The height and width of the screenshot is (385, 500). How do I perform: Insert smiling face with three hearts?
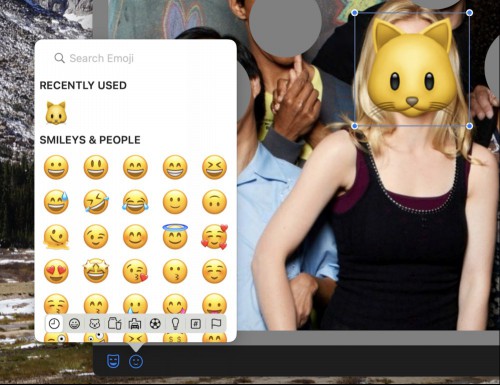click(214, 237)
